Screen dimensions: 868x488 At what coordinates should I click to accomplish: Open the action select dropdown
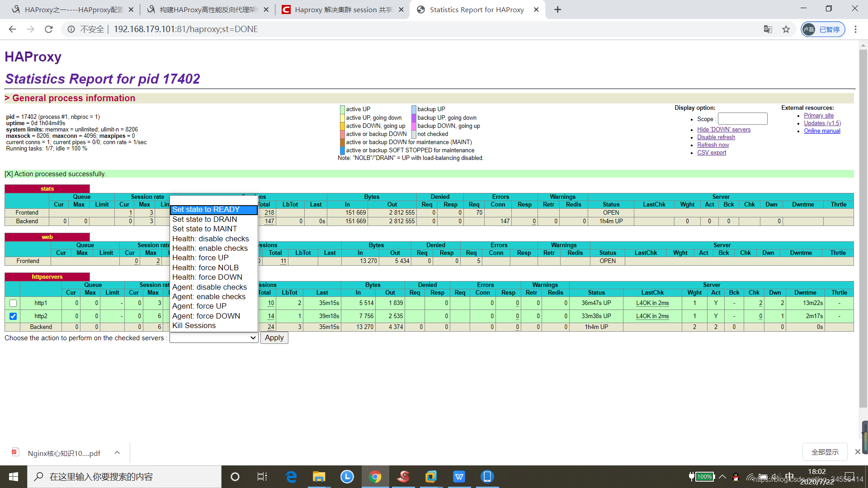click(213, 338)
